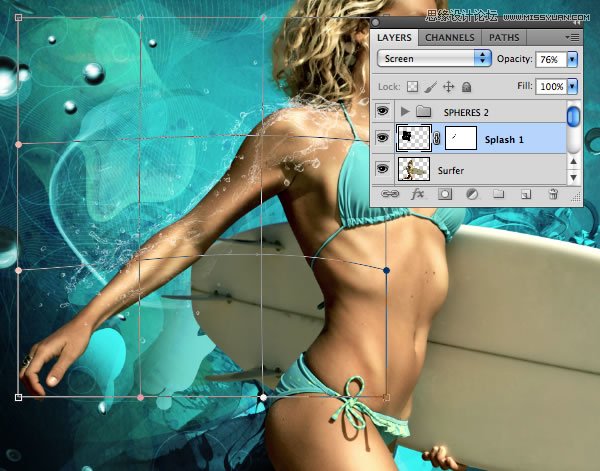Click the Add layer mask icon
Screen dimensions: 600x471
pyautogui.click(x=445, y=194)
